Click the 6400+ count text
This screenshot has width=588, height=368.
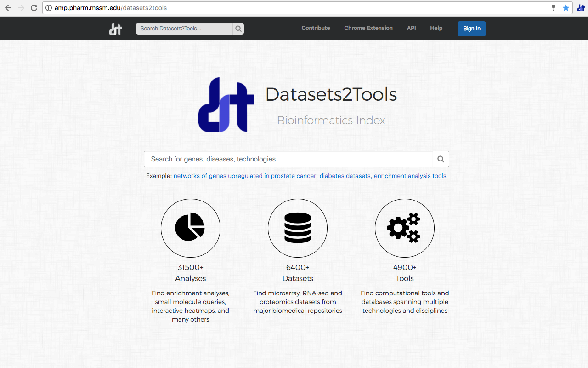coord(298,267)
